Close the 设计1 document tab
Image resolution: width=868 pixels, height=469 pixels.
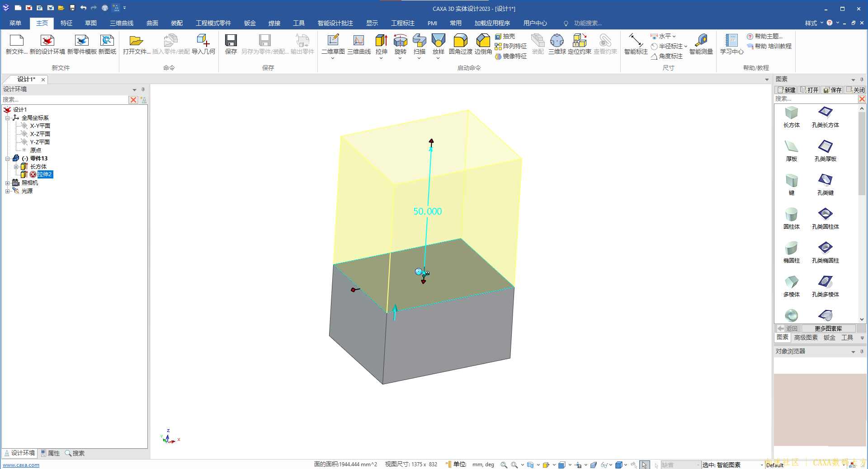pyautogui.click(x=43, y=80)
